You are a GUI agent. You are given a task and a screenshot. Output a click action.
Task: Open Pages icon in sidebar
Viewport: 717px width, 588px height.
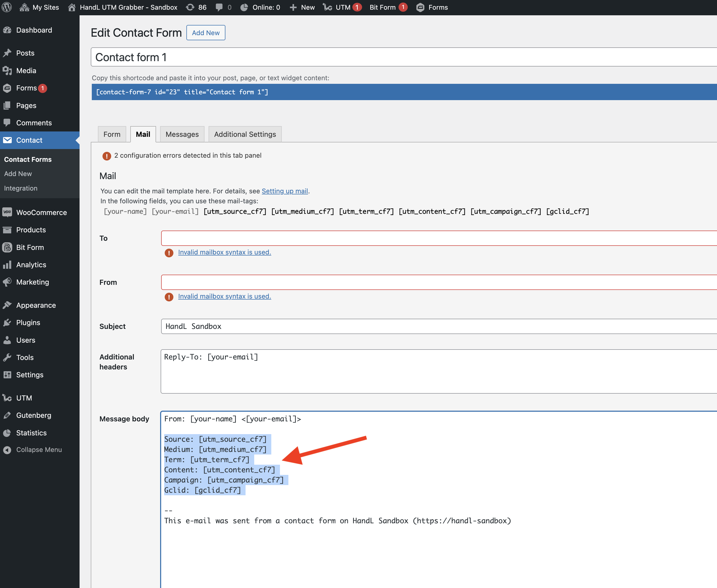coord(7,105)
